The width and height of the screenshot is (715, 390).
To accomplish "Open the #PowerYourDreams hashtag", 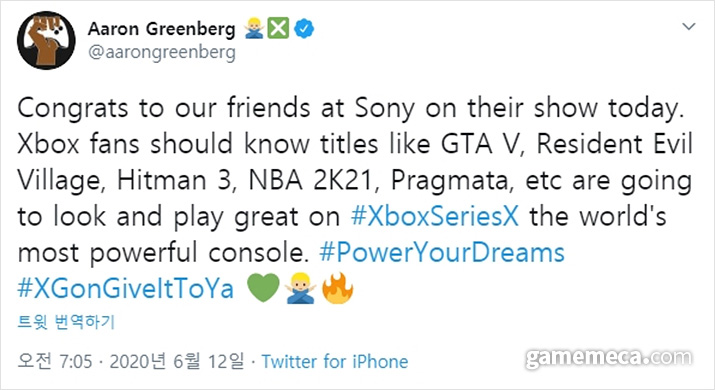I will click(442, 252).
